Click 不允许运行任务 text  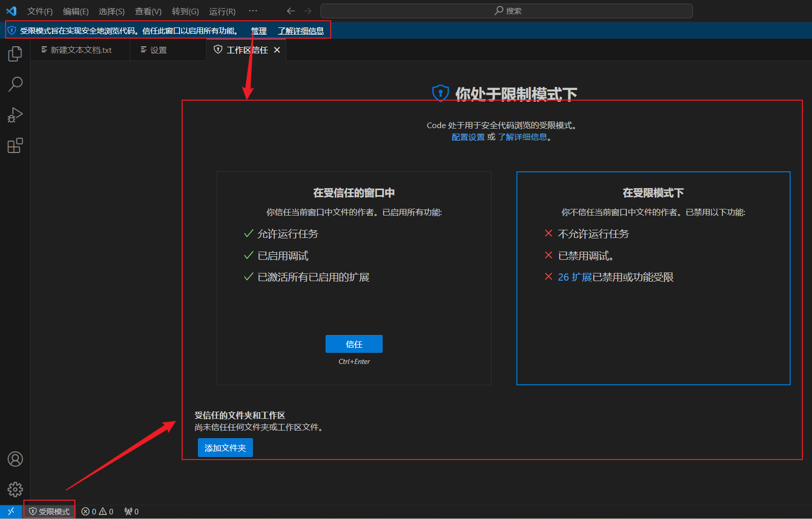tap(593, 234)
